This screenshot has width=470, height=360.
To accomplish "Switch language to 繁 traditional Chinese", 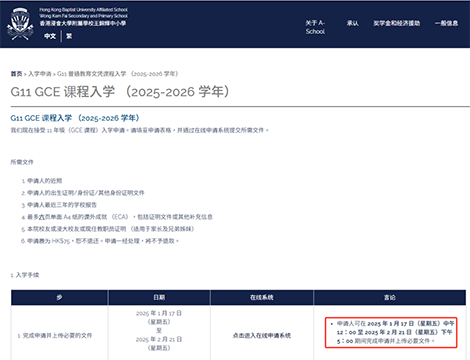I will pyautogui.click(x=69, y=36).
